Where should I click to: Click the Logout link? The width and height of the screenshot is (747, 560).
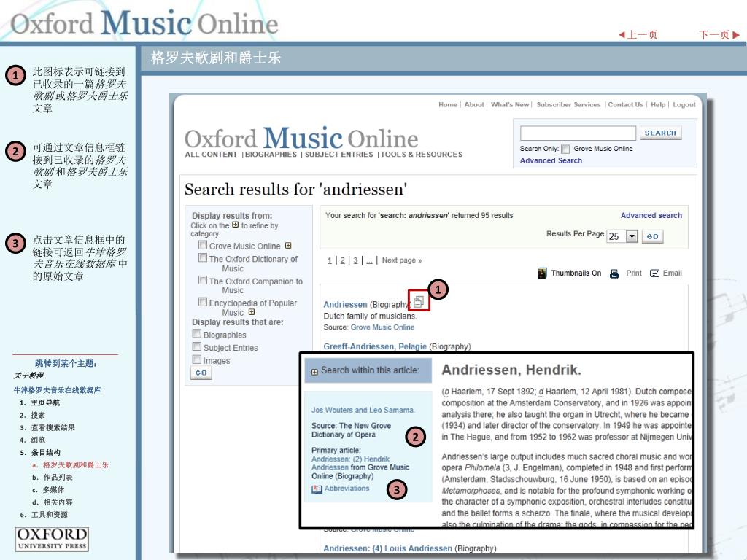point(684,104)
